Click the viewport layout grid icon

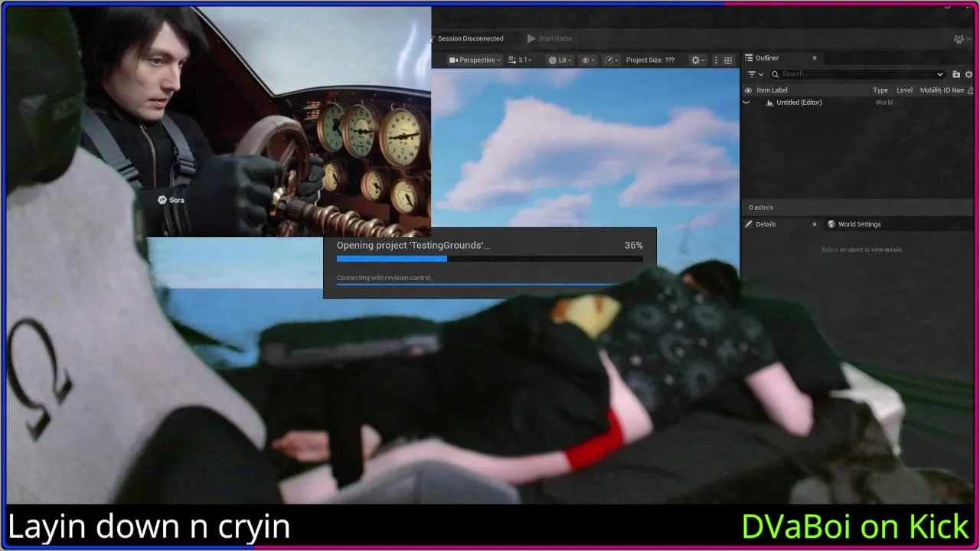[728, 60]
